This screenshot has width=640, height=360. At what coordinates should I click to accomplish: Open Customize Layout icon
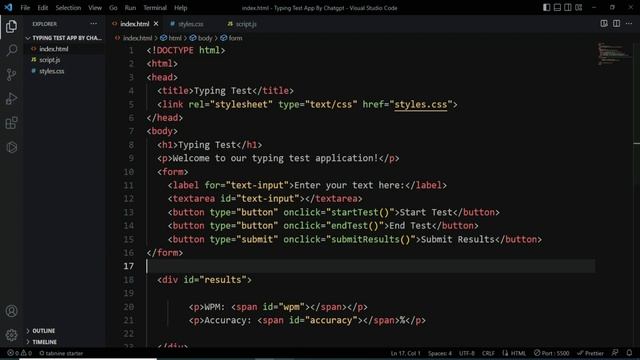click(579, 7)
